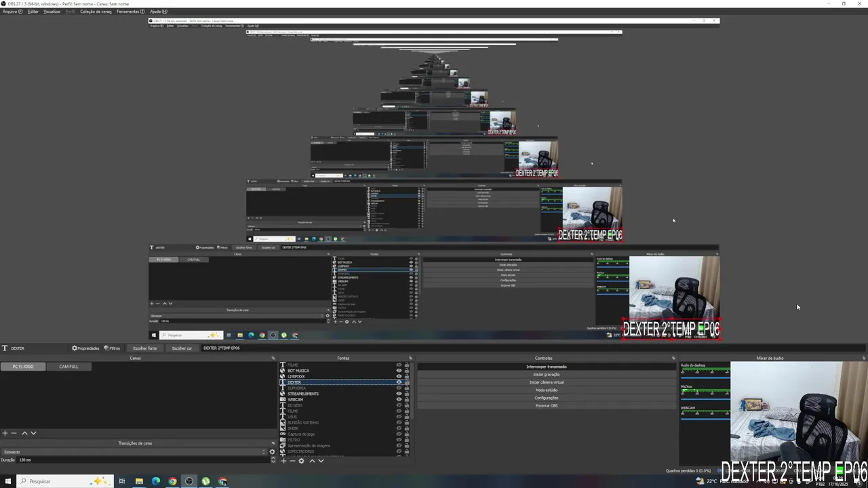Undock the Fontes panel with its float icon
868x488 pixels.
[x=410, y=358]
